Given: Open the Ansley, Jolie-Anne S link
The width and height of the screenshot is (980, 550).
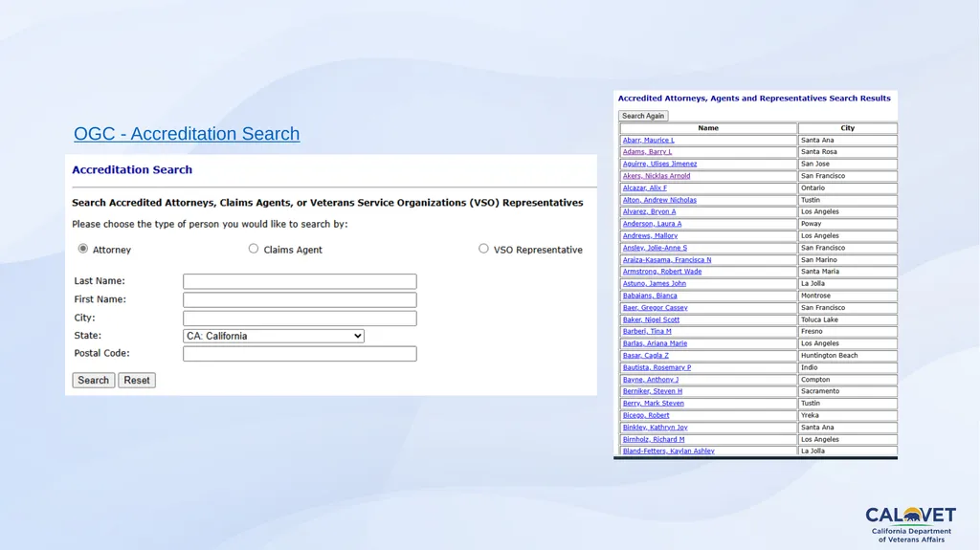Looking at the screenshot, I should tap(655, 248).
